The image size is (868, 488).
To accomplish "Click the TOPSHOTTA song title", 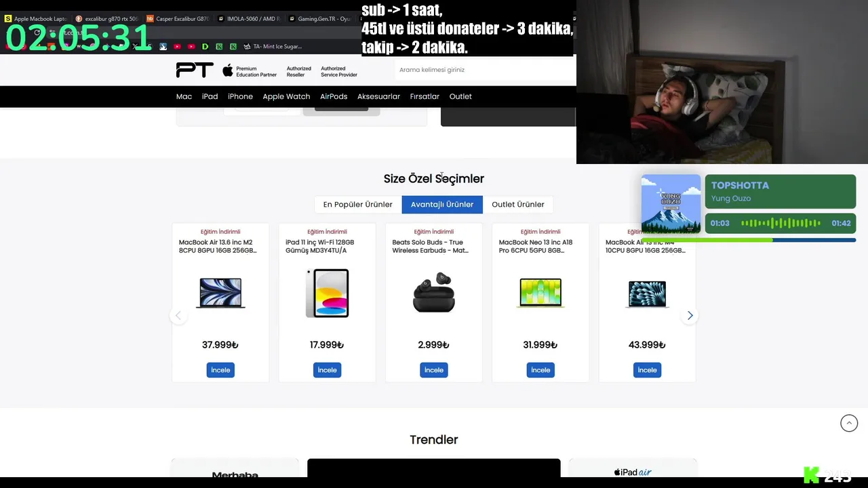I will (740, 185).
